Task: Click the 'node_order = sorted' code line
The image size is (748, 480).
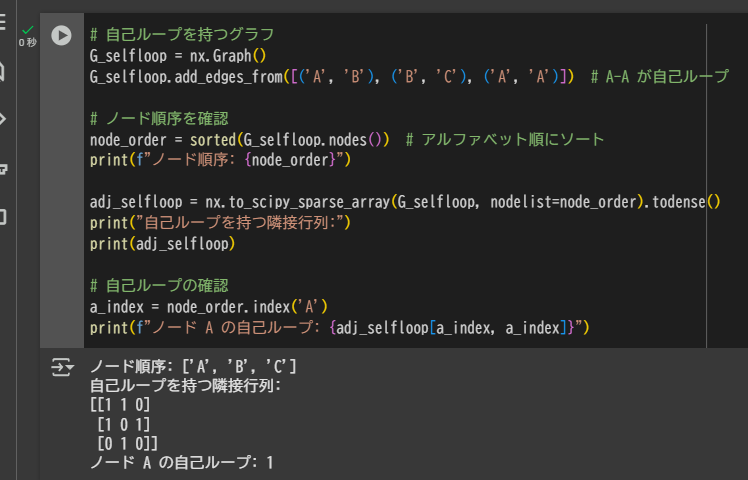Action: point(239,140)
